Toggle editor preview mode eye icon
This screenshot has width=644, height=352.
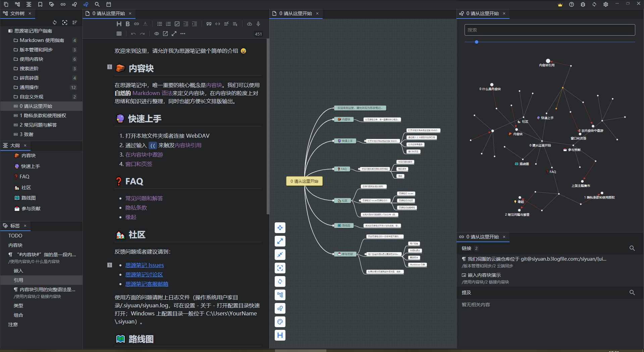click(x=157, y=34)
